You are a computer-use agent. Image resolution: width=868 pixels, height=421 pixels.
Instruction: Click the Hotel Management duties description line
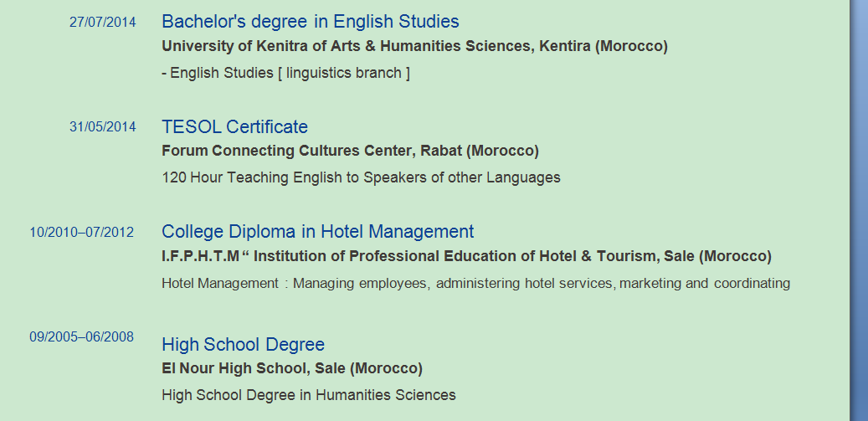[x=475, y=283]
